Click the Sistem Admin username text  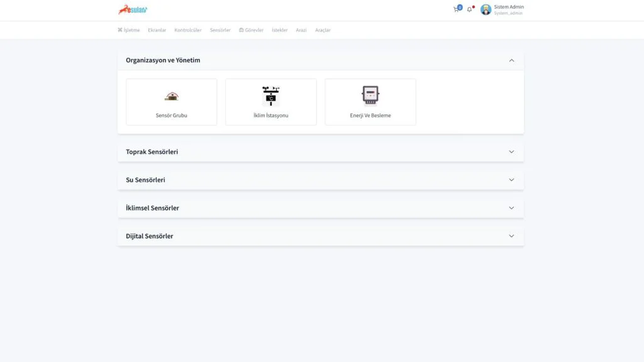508,7
